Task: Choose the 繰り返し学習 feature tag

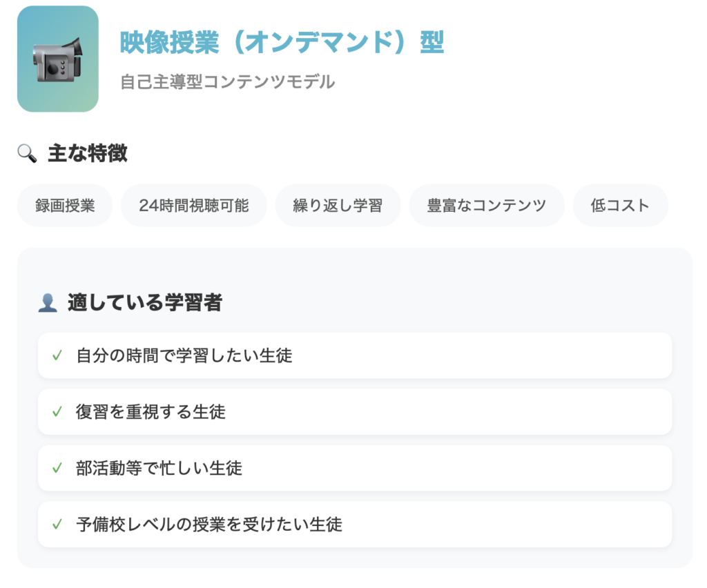Action: pyautogui.click(x=338, y=206)
